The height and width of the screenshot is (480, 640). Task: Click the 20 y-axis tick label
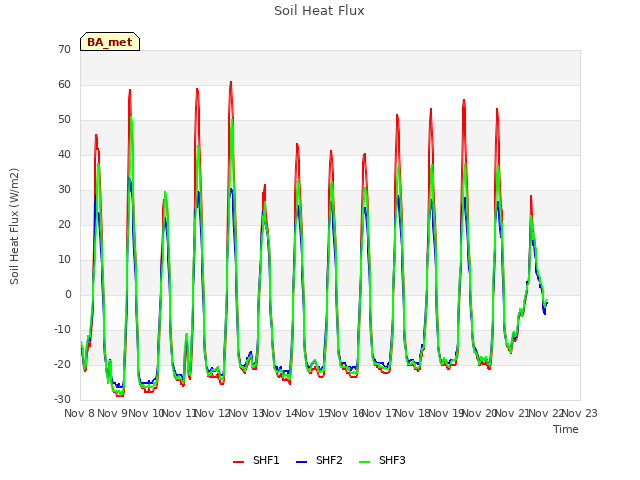64,224
